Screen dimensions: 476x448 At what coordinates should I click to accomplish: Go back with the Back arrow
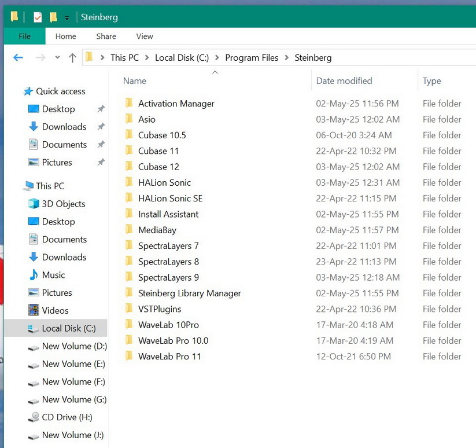click(x=18, y=57)
